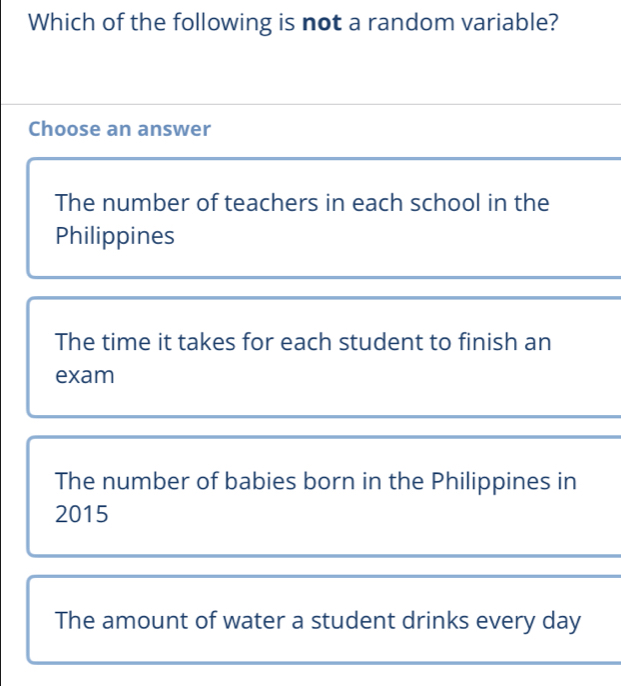Click the horizontal divider below the question
Screen dimensions: 621x686
click(310, 105)
